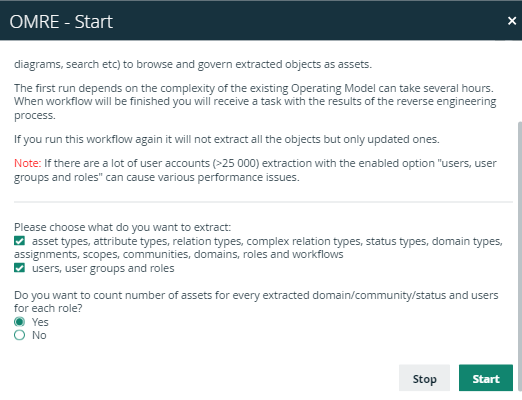Click the Stop button

pyautogui.click(x=424, y=378)
